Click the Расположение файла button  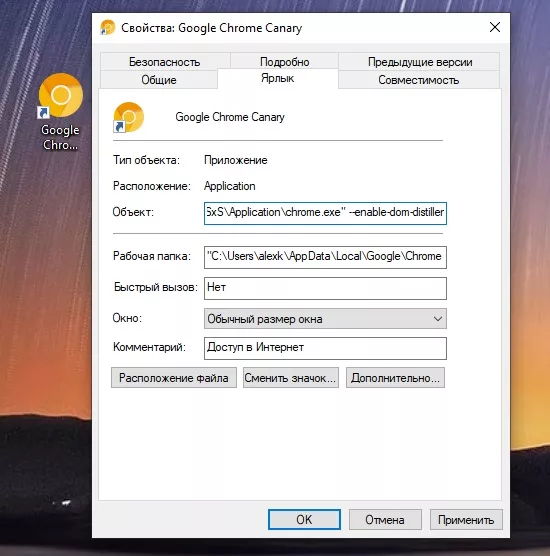tap(174, 378)
